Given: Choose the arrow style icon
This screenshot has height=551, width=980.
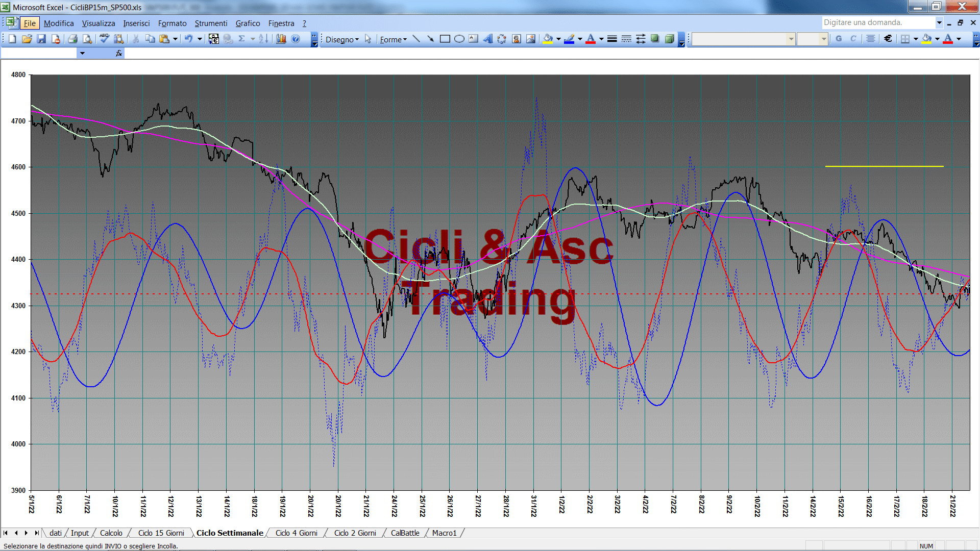Looking at the screenshot, I should coord(641,39).
